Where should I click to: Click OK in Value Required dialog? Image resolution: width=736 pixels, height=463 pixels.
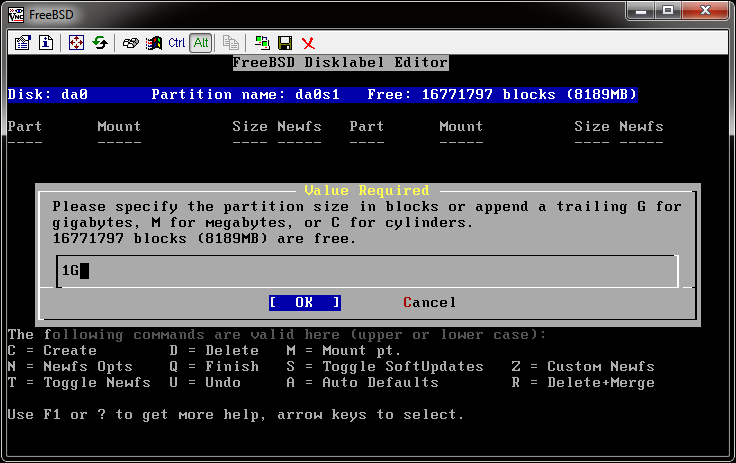[305, 302]
